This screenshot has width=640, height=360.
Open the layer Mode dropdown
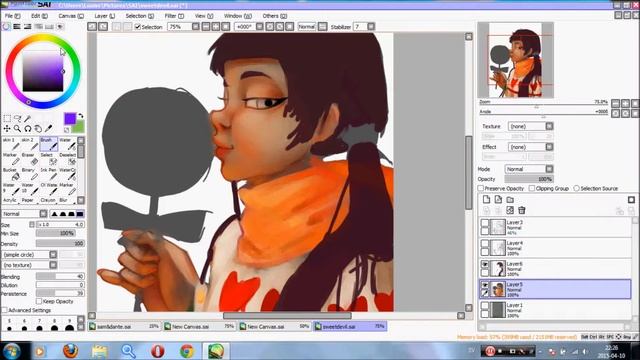(529, 169)
